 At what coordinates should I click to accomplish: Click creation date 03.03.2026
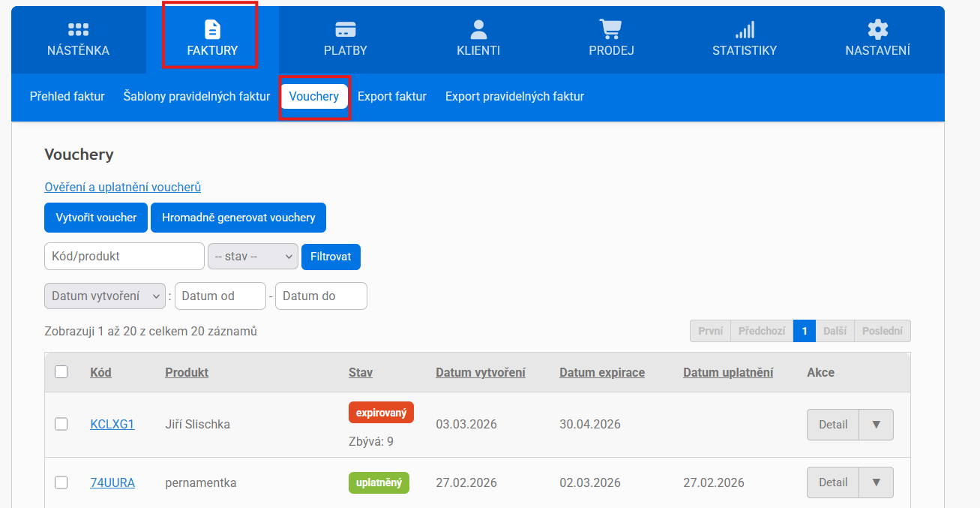pyautogui.click(x=466, y=424)
